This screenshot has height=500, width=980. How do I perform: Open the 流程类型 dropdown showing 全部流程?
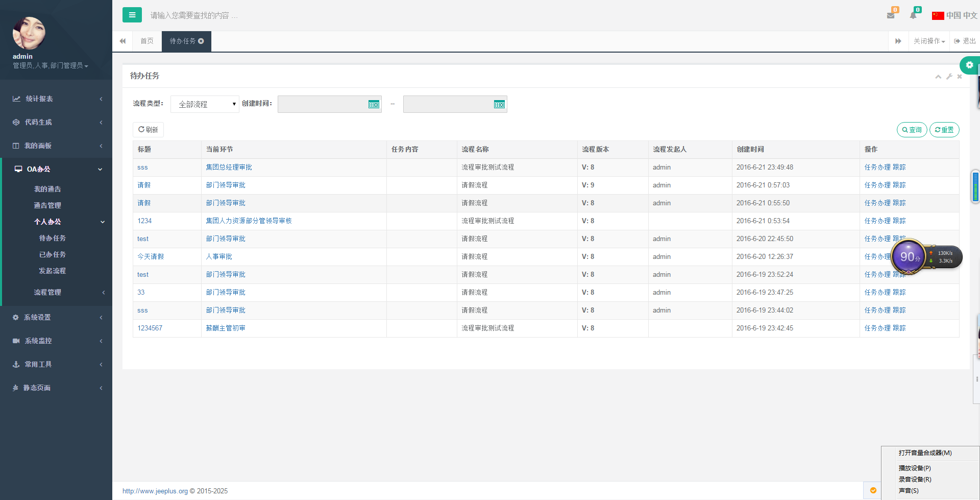pos(205,104)
